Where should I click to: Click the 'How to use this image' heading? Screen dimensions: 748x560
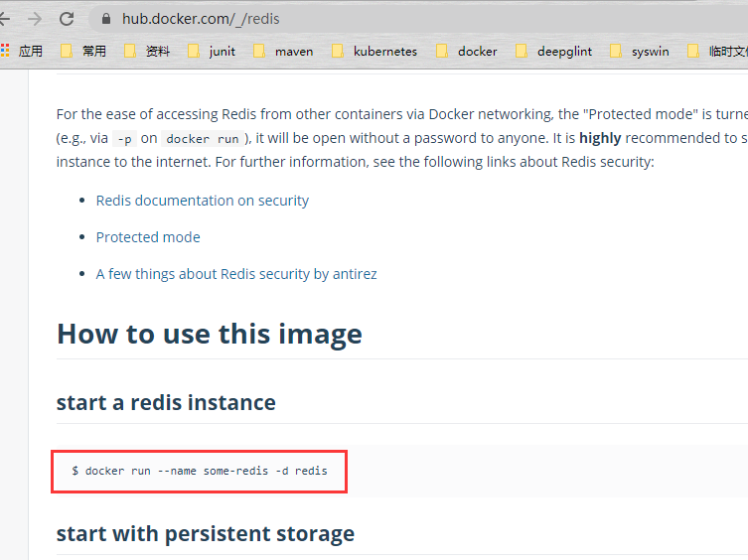[209, 334]
